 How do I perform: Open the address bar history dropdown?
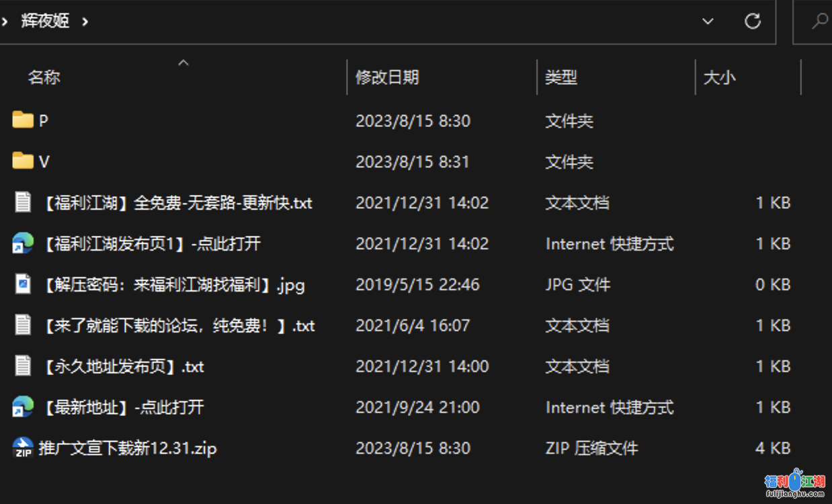point(708,21)
